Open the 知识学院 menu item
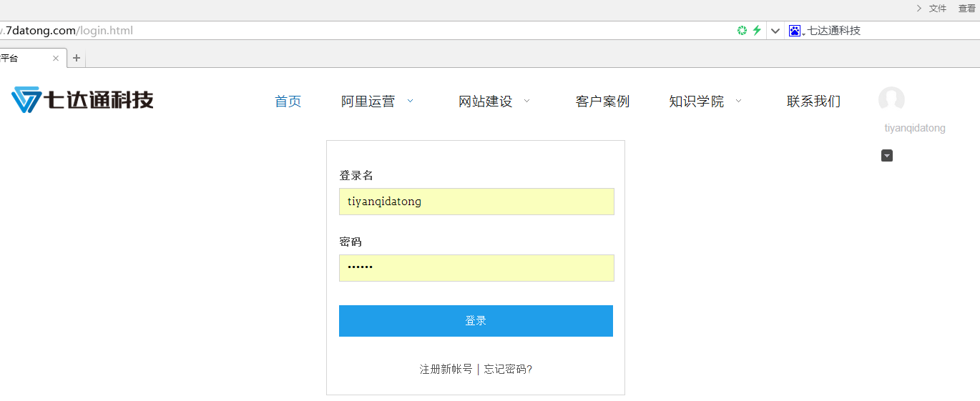 (696, 102)
